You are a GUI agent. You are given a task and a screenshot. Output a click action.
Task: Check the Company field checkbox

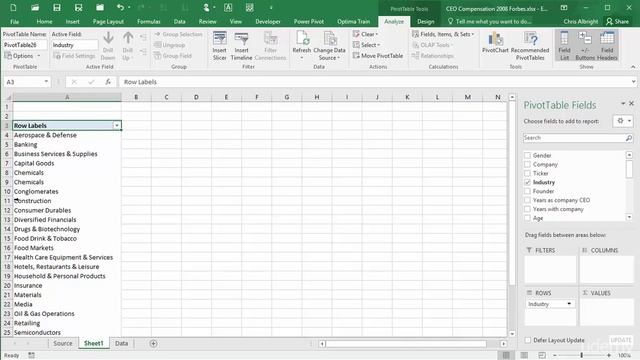pyautogui.click(x=527, y=164)
